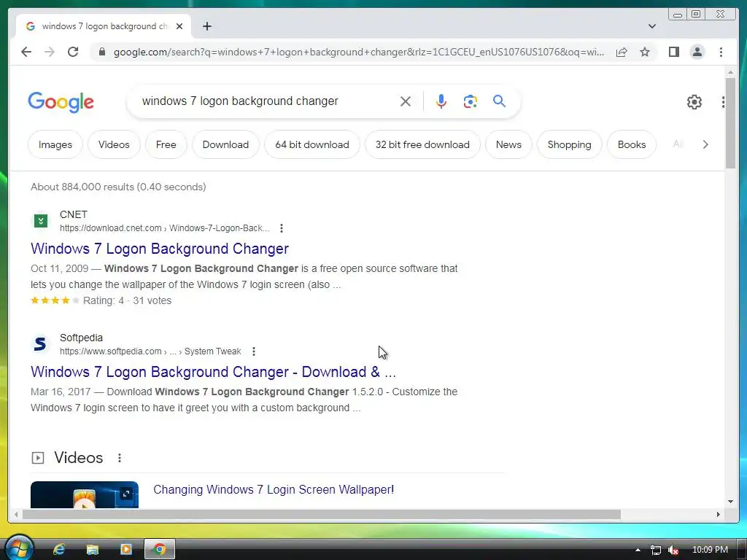Open the Windows Start orb
This screenshot has height=560, width=747.
point(19,548)
